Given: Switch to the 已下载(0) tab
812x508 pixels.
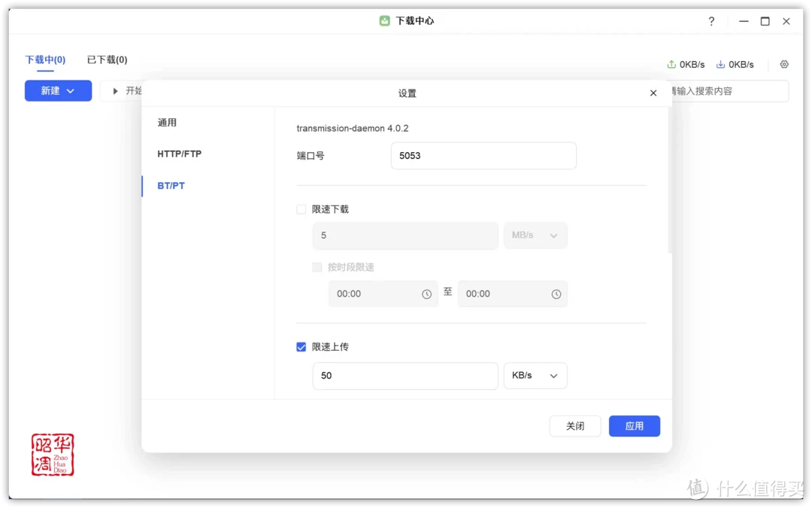Looking at the screenshot, I should (x=106, y=59).
